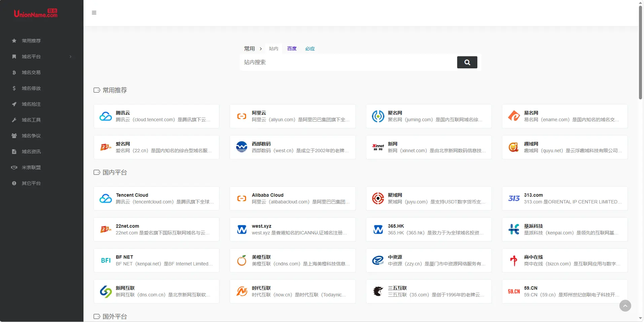Expand the 域名平台 submenu arrow
The image size is (644, 322).
pyautogui.click(x=70, y=57)
